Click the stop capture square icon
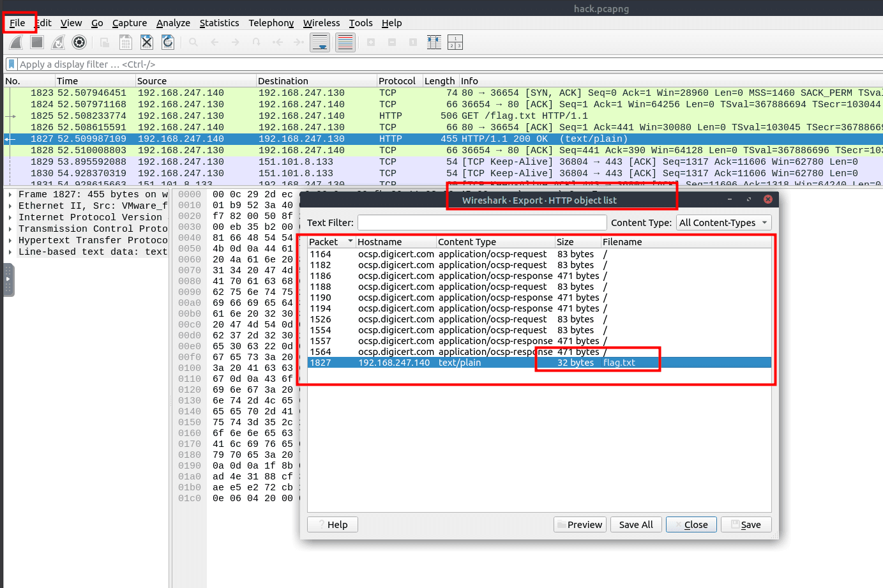 [37, 43]
